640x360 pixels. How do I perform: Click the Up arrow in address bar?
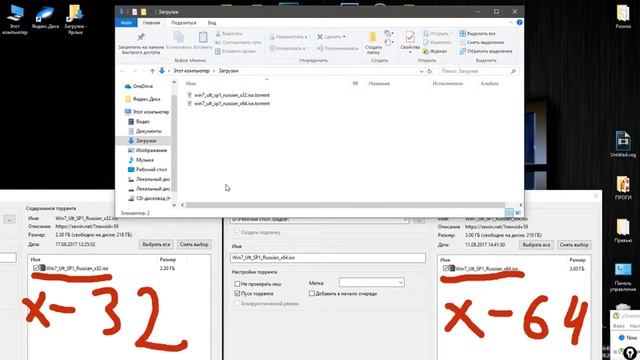click(152, 71)
